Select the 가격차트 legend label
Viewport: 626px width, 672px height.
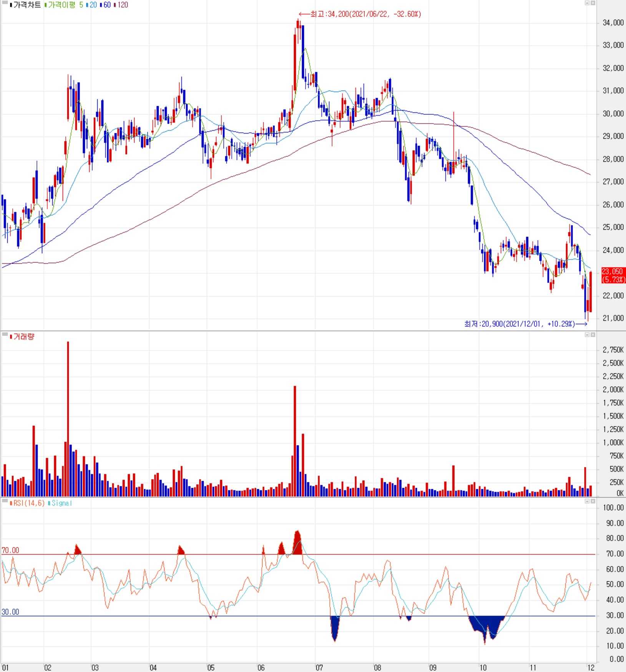click(27, 5)
